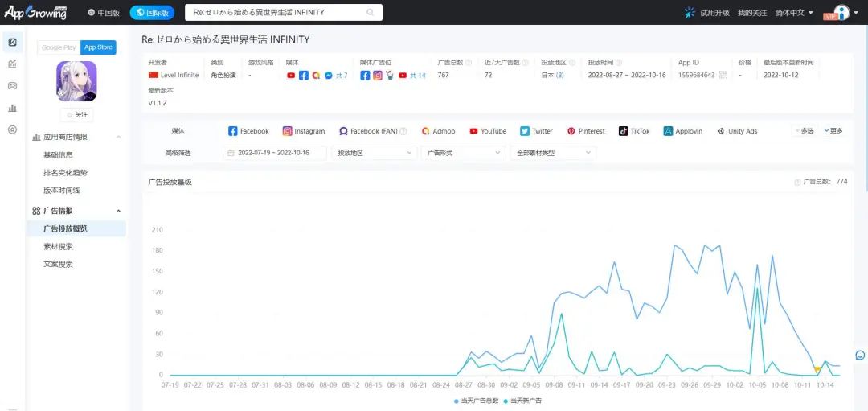Open 基础信息 in sidebar
This screenshot has width=868, height=411.
click(58, 155)
